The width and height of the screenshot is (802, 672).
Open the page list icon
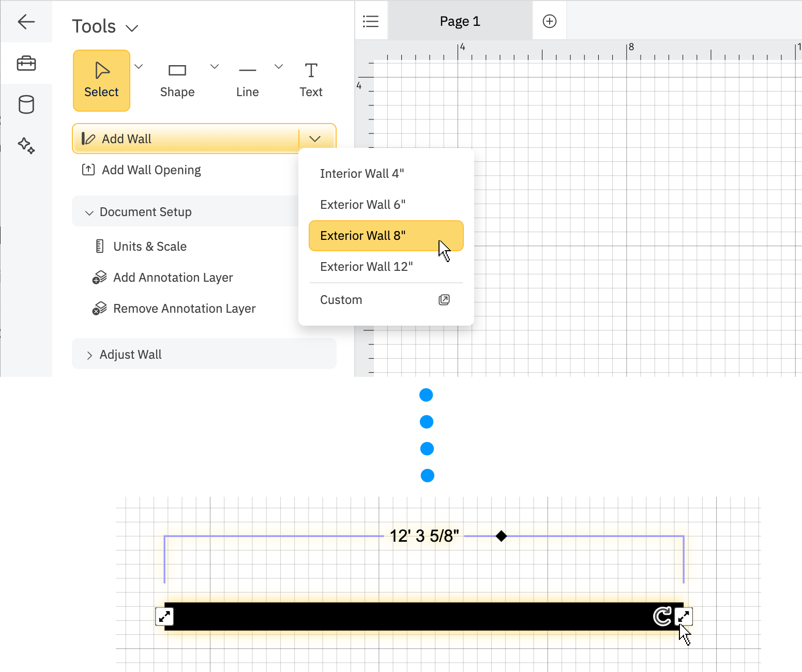coord(371,21)
